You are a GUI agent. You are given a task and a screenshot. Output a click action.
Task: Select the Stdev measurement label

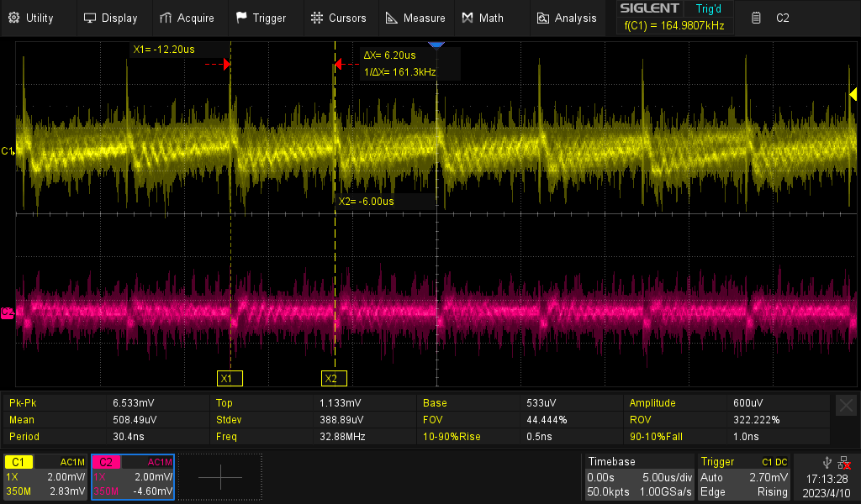pyautogui.click(x=229, y=420)
